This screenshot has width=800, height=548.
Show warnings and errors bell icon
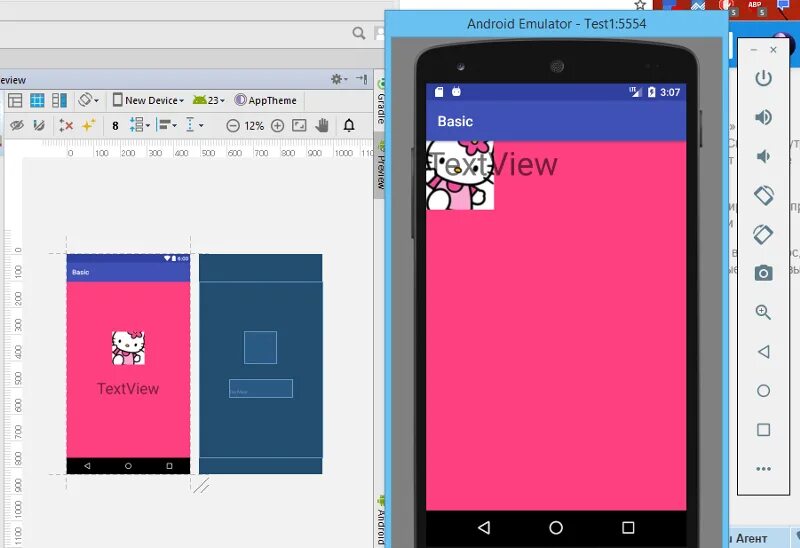(x=349, y=125)
